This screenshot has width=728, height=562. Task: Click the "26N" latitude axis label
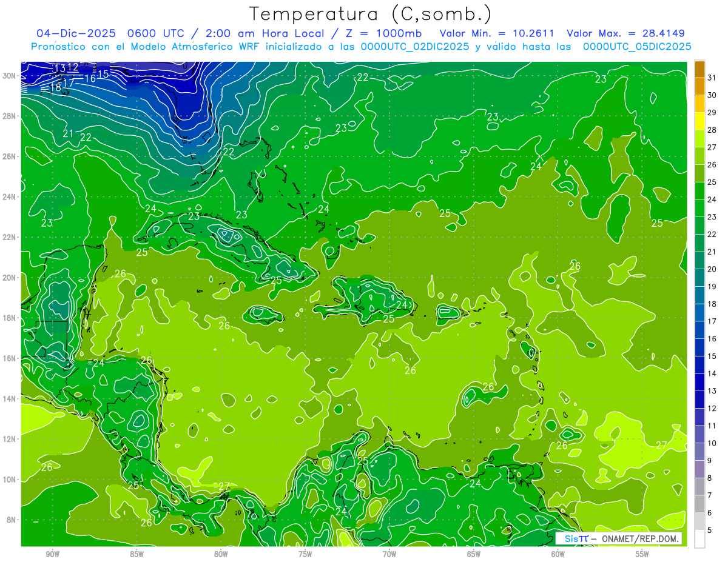(x=8, y=156)
